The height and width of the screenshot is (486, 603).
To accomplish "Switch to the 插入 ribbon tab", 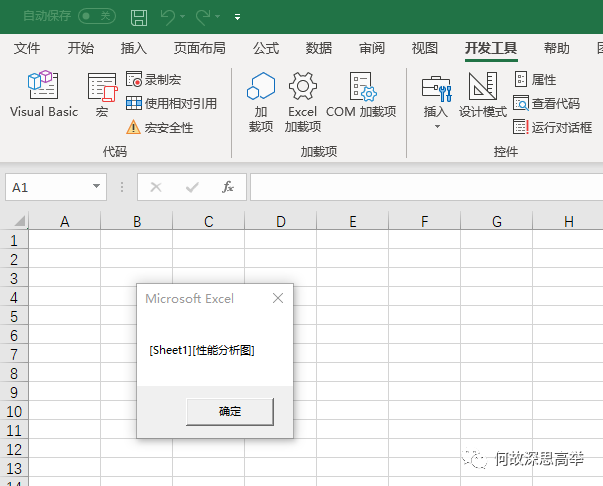I will tap(133, 48).
